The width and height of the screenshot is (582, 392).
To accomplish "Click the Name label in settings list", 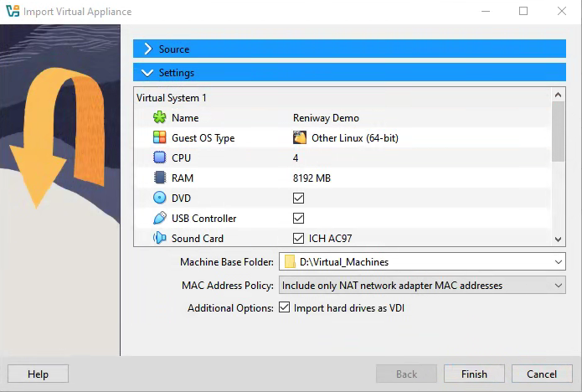I will (185, 118).
